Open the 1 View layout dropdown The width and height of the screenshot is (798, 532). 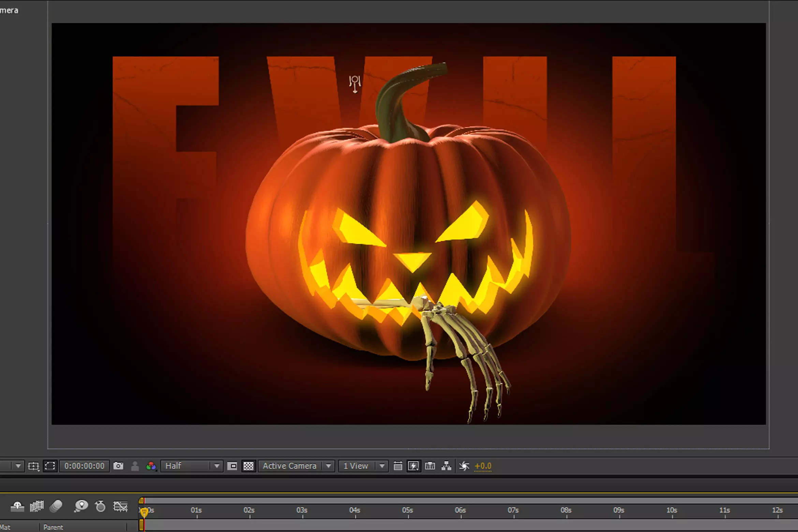(363, 466)
